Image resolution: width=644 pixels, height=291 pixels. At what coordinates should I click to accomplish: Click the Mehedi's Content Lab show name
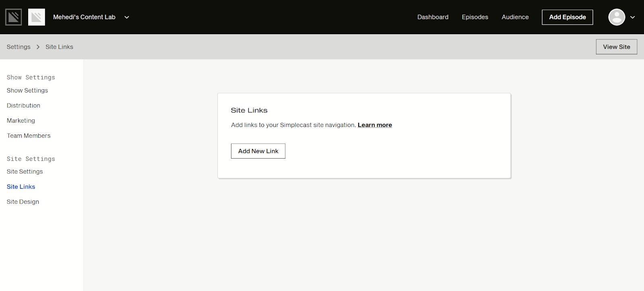(x=84, y=17)
